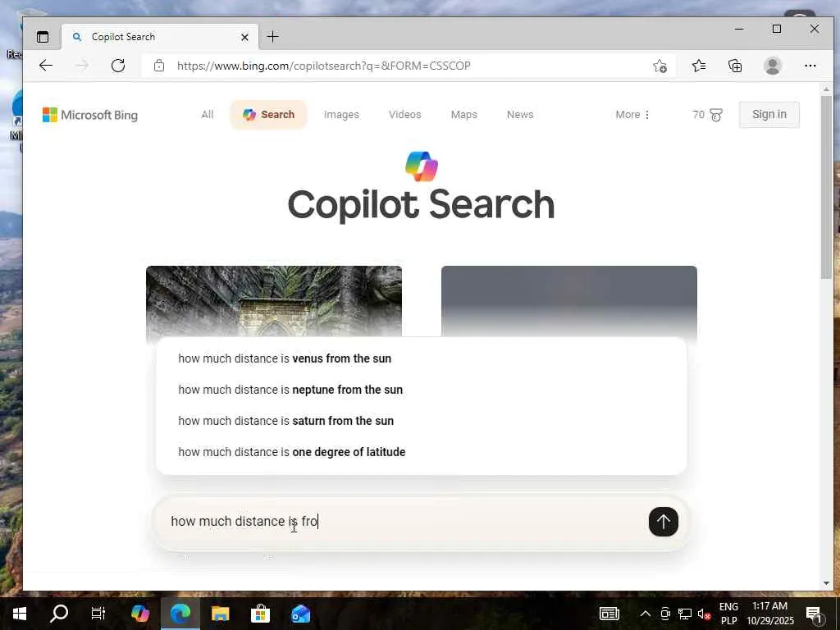Go back to the previous page
Viewport: 840px width, 630px height.
(x=46, y=66)
